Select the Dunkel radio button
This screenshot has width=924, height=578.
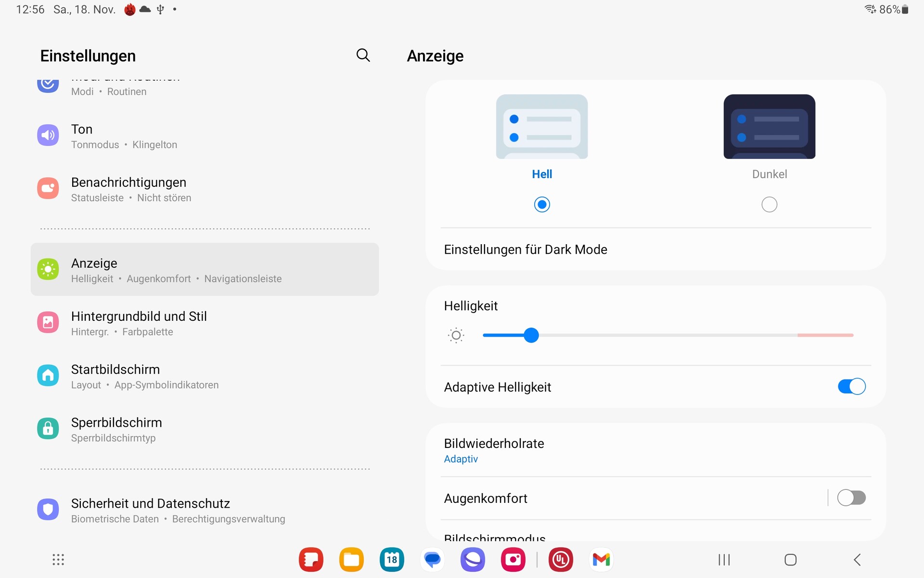(x=769, y=205)
